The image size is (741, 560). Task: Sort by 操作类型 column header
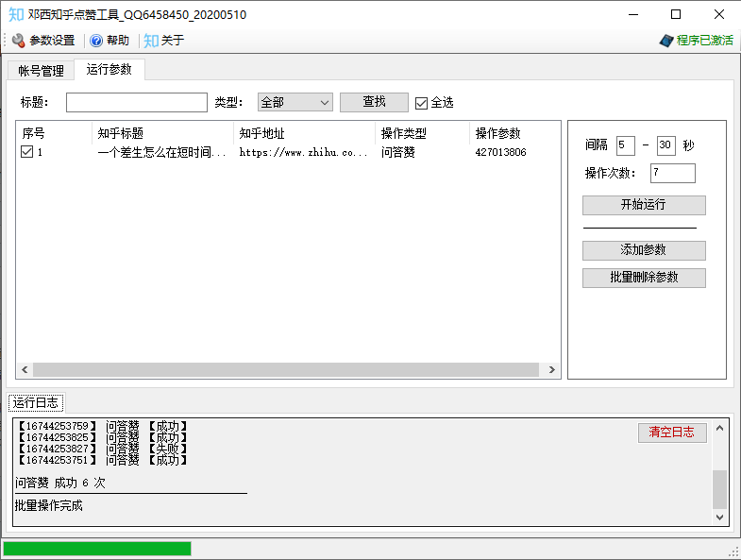421,133
